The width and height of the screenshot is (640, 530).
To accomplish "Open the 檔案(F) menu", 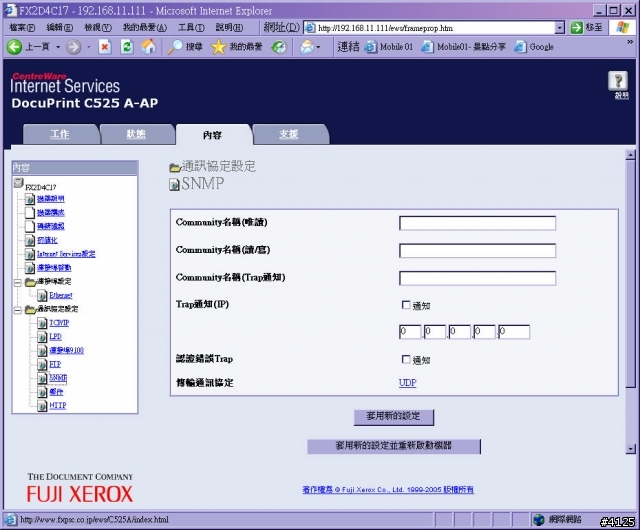I will (22, 28).
